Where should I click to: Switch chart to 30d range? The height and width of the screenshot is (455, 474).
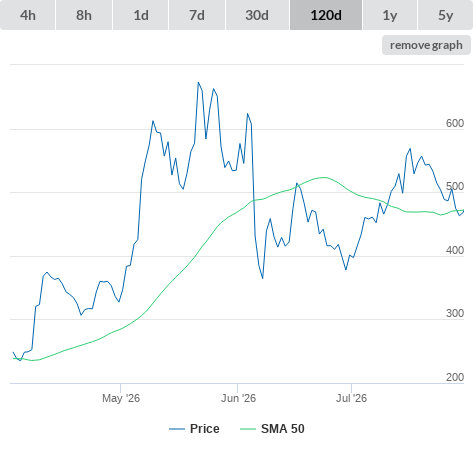click(257, 15)
